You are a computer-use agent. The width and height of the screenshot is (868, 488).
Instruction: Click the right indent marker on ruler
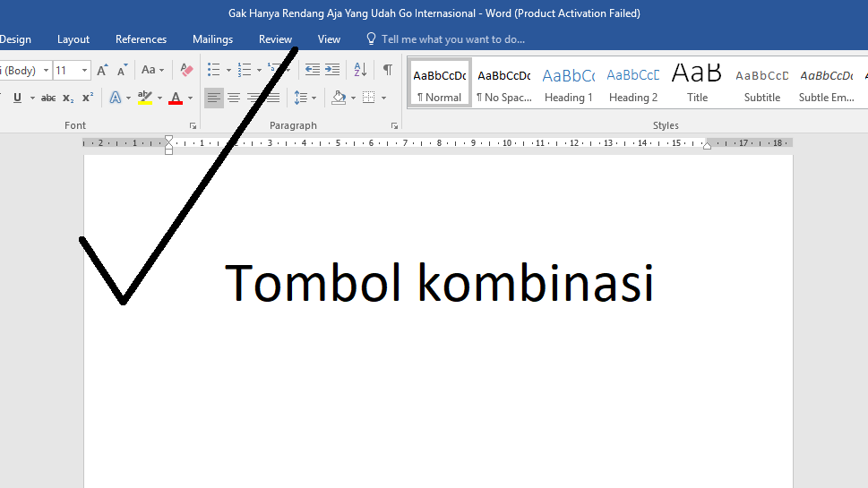(707, 145)
